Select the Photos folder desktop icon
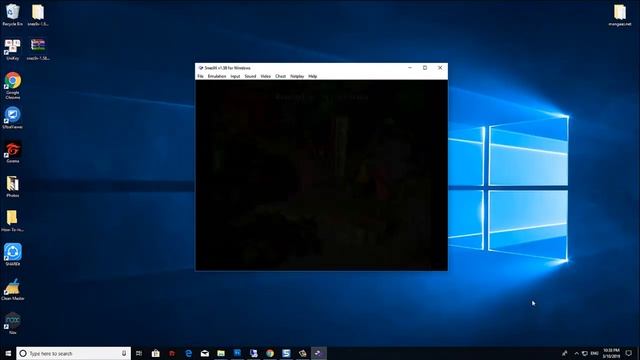The height and width of the screenshot is (360, 640). point(13,187)
